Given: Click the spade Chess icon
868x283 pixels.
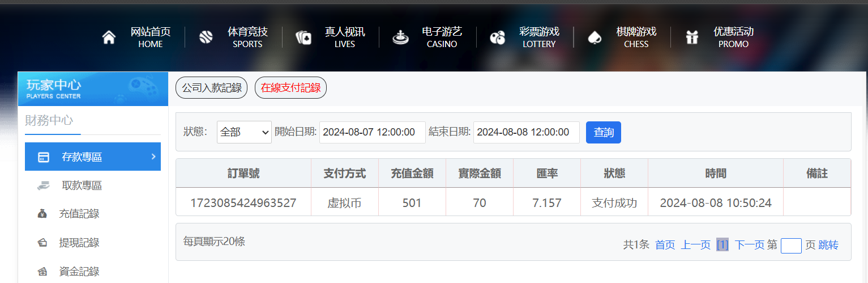Looking at the screenshot, I should 594,37.
